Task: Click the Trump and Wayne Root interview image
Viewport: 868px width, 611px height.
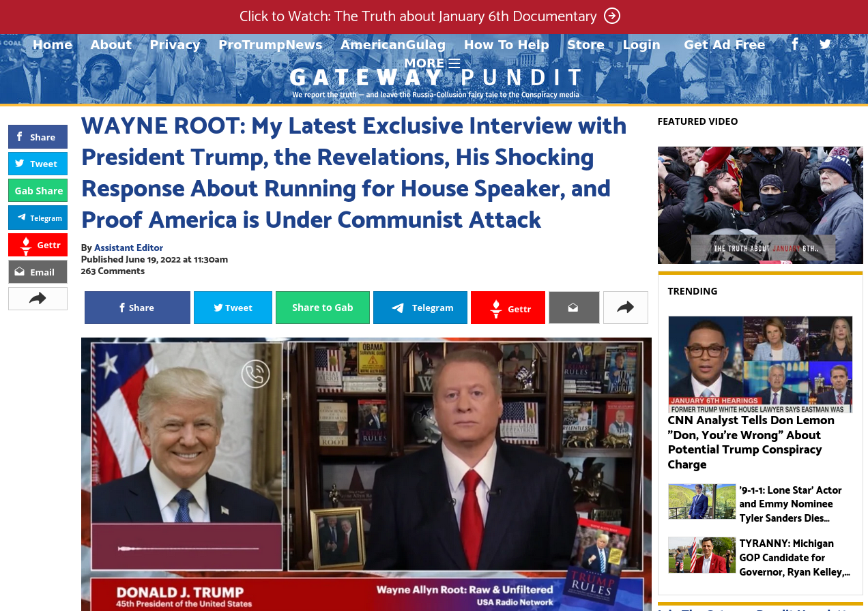Action: (366, 474)
